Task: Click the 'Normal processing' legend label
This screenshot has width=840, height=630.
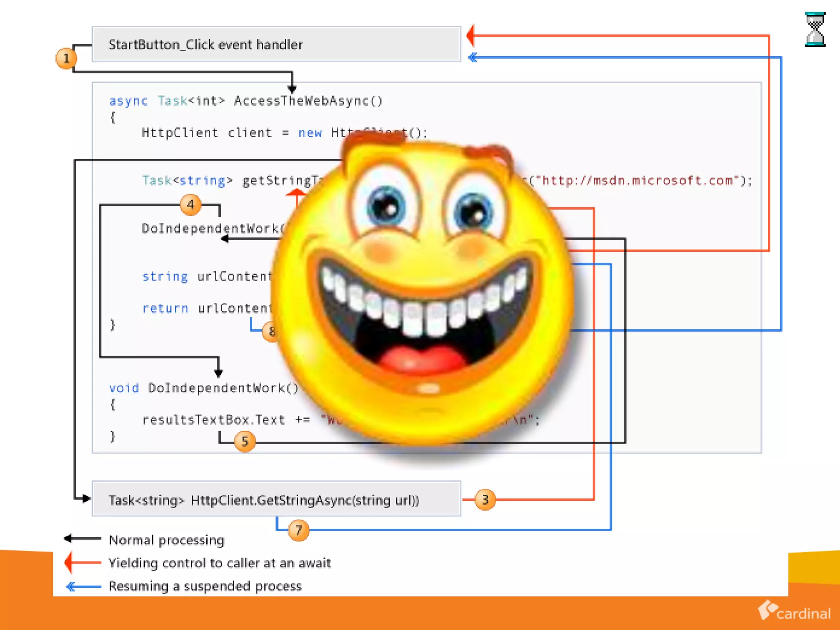Action: coord(167,540)
